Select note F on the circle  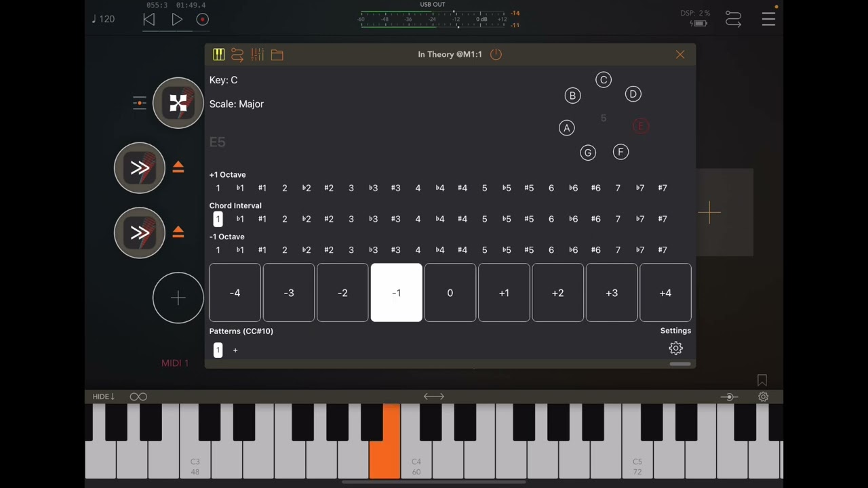coord(620,152)
